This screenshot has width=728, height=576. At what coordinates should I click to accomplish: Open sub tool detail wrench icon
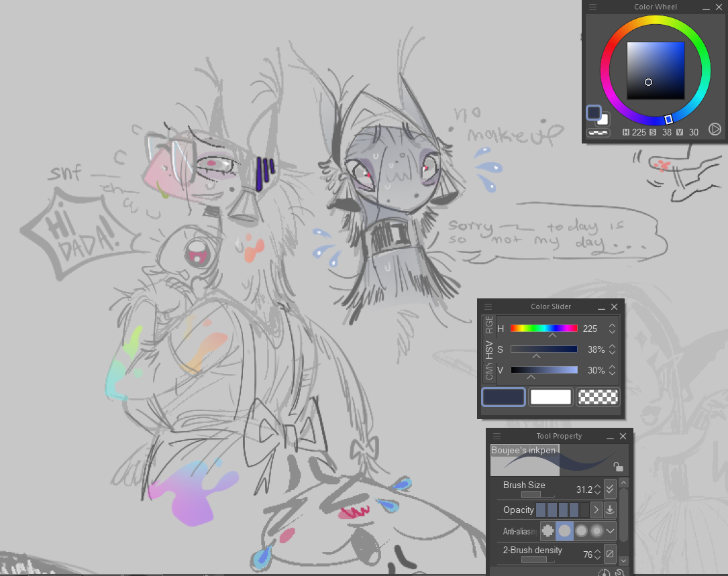click(620, 573)
